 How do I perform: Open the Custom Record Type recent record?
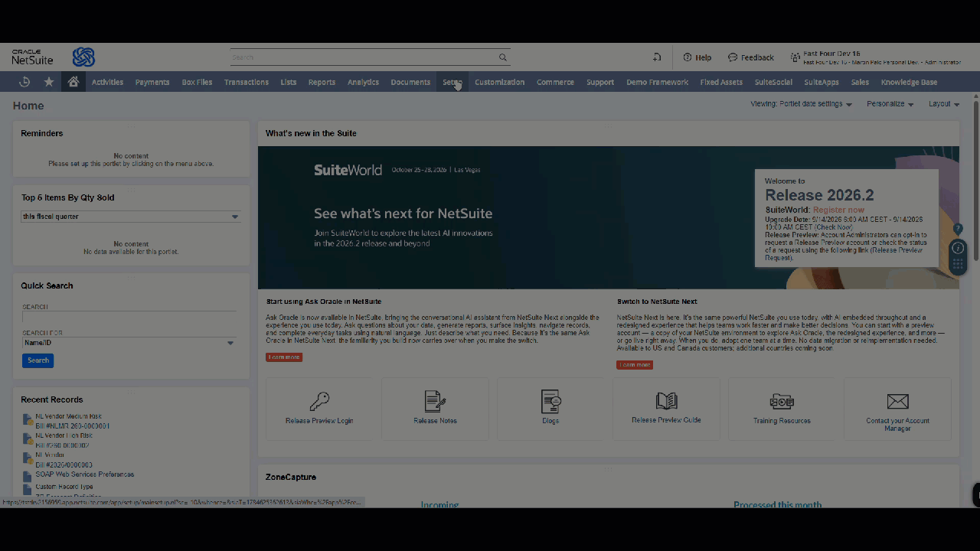click(64, 487)
